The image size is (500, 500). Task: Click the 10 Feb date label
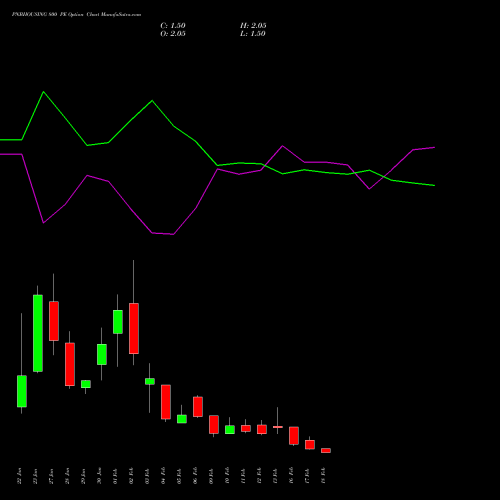(227, 476)
